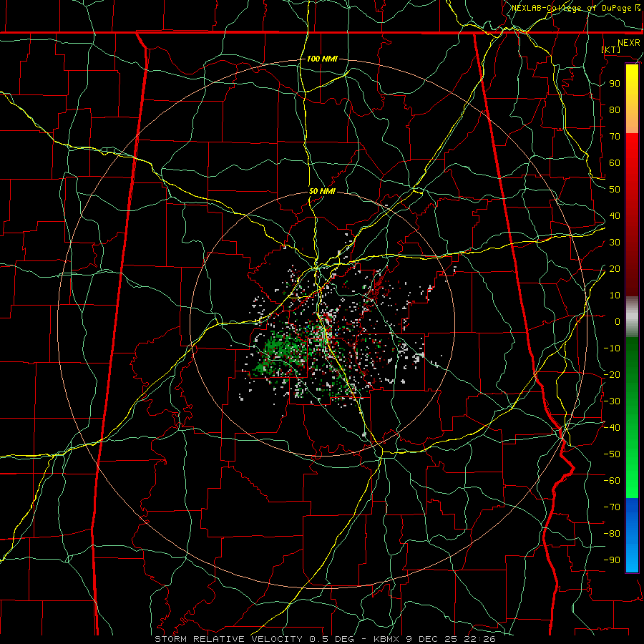This screenshot has width=644, height=644.
Task: Click the KBMX station identifier in the footer
Action: (388, 639)
